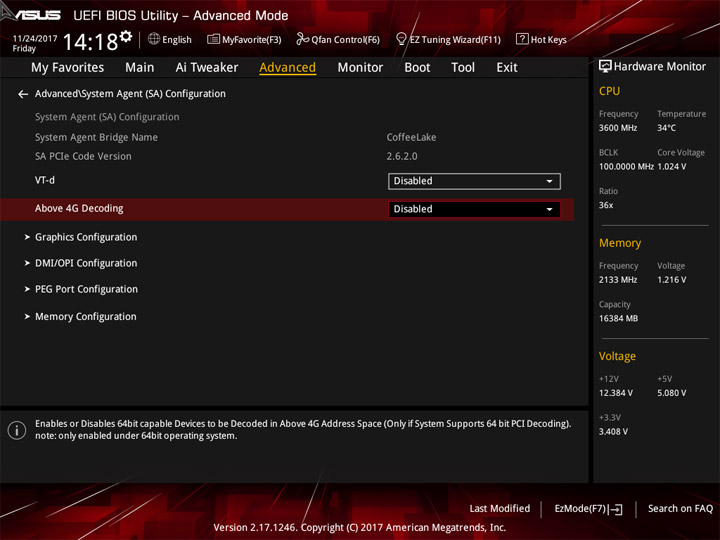
Task: Click the Memory section heading
Action: coord(619,243)
